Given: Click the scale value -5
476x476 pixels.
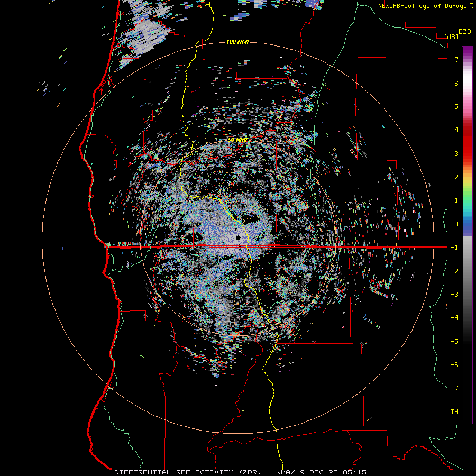Looking at the screenshot, I should coord(454,342).
